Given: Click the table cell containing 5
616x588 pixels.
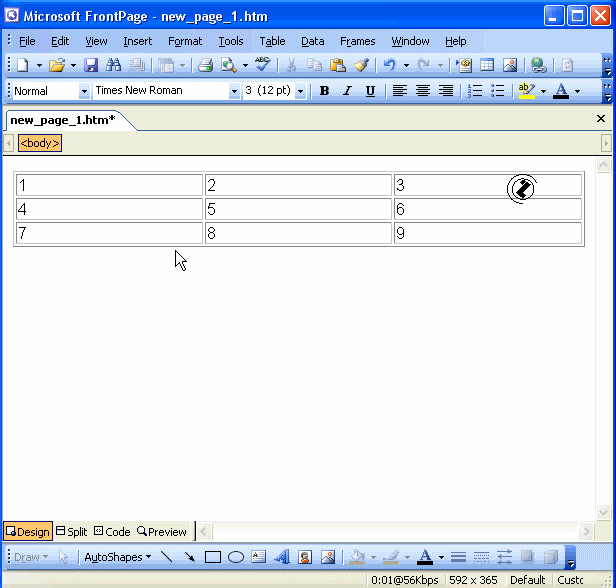Looking at the screenshot, I should (x=298, y=209).
